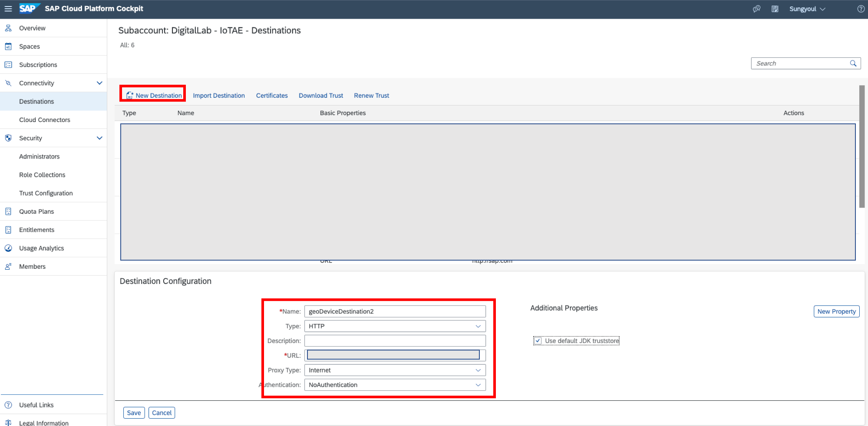This screenshot has height=426, width=868.
Task: Open the notifications icon in the header
Action: [775, 9]
